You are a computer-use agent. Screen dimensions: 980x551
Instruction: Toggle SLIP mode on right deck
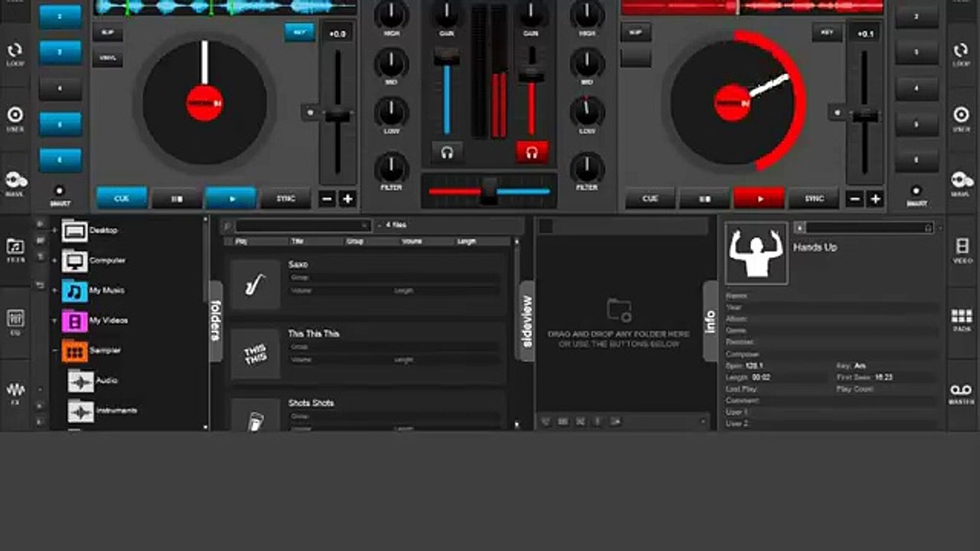(635, 33)
